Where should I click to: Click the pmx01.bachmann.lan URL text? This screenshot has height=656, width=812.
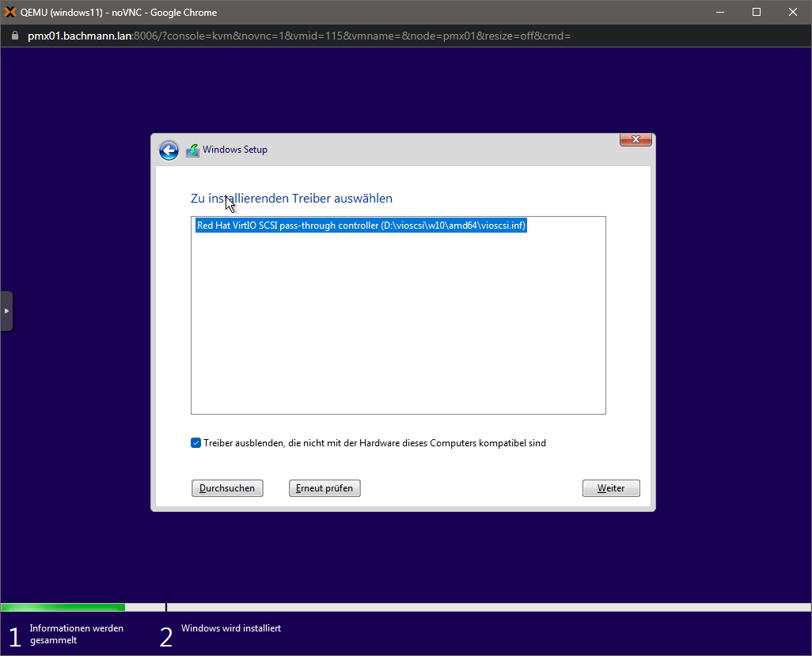(80, 36)
